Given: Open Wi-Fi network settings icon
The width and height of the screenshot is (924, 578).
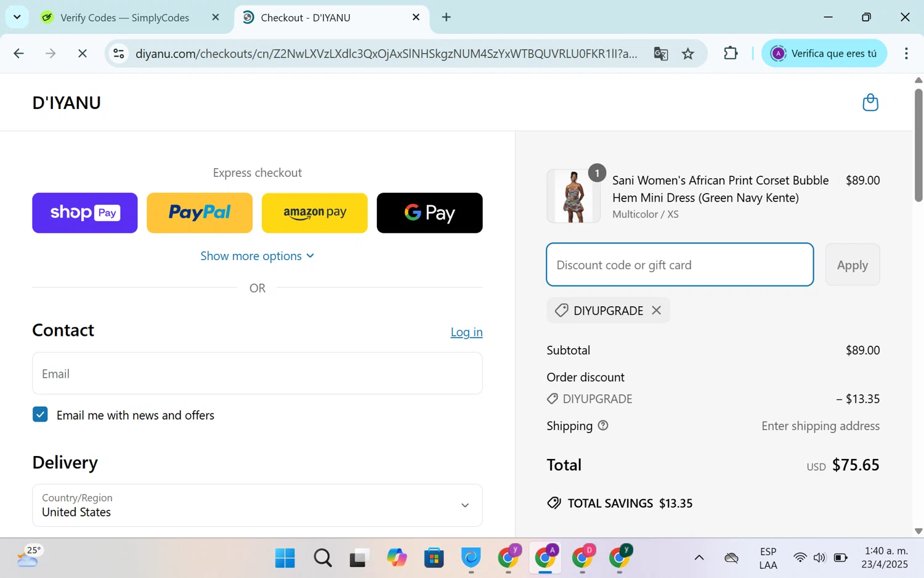Looking at the screenshot, I should point(800,558).
